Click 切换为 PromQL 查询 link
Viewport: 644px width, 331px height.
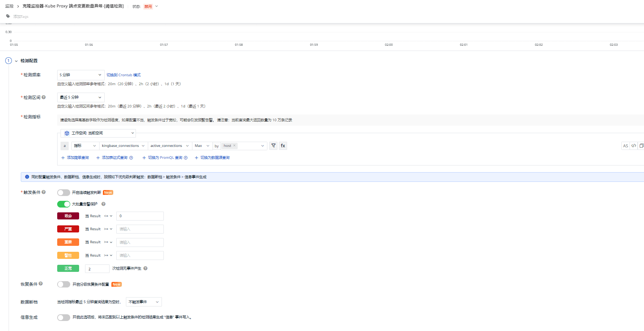pyautogui.click(x=165, y=158)
